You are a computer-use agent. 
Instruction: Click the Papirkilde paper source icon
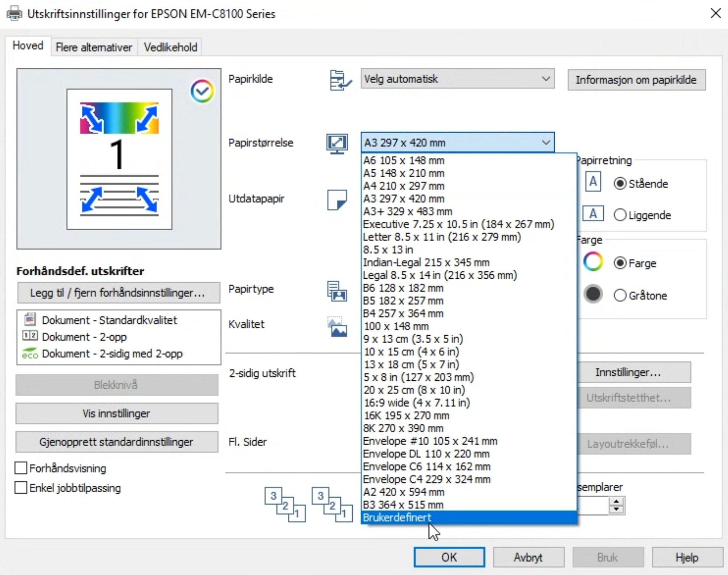click(340, 80)
